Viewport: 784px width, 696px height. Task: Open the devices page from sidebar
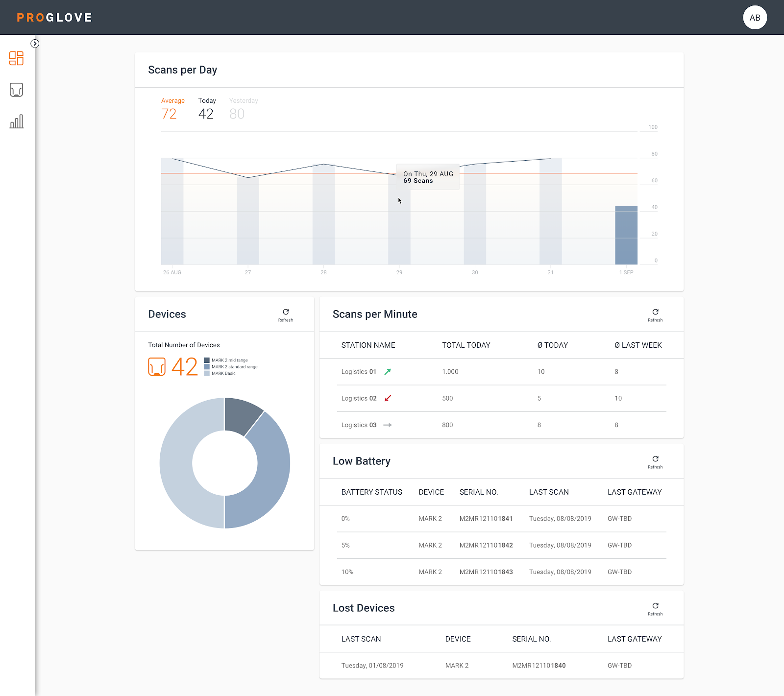point(16,90)
